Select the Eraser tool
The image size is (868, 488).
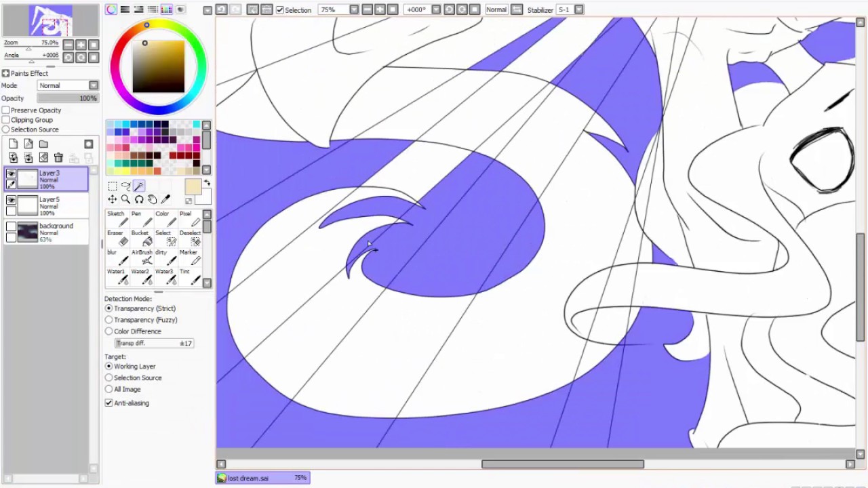tap(117, 238)
